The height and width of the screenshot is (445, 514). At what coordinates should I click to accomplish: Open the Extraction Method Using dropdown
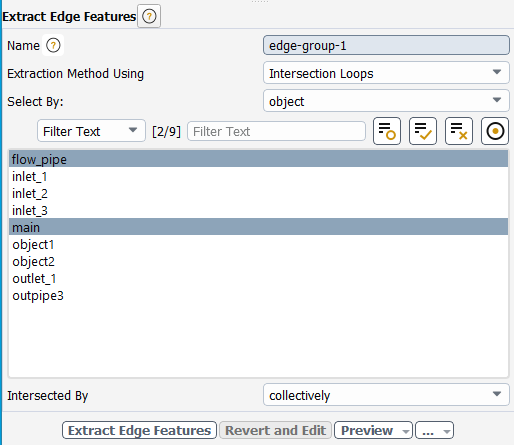pyautogui.click(x=386, y=73)
